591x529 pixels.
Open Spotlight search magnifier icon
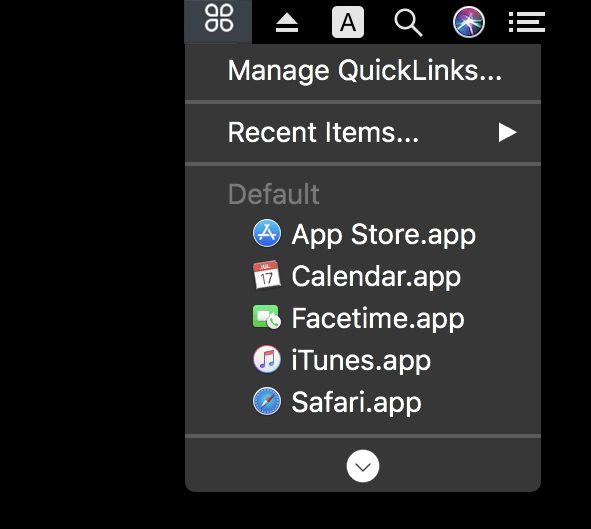click(x=408, y=23)
